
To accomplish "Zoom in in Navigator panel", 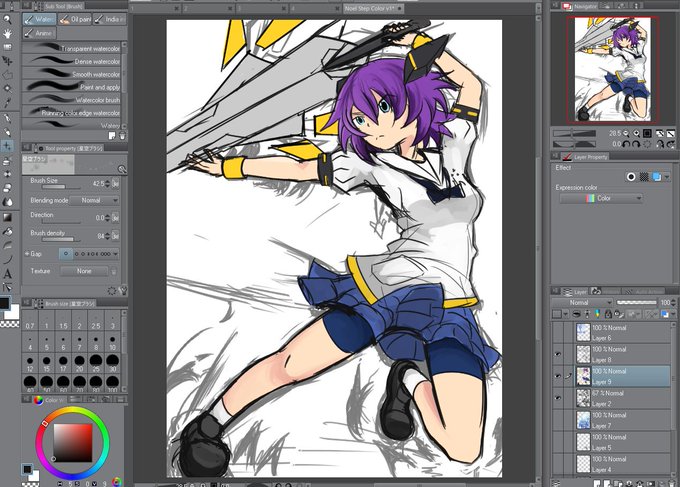I will coord(636,134).
